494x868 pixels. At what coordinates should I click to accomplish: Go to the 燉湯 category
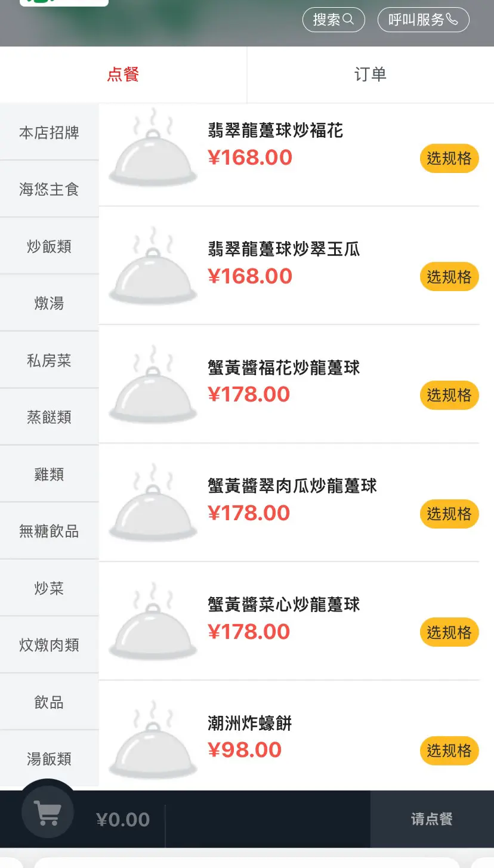click(x=49, y=304)
